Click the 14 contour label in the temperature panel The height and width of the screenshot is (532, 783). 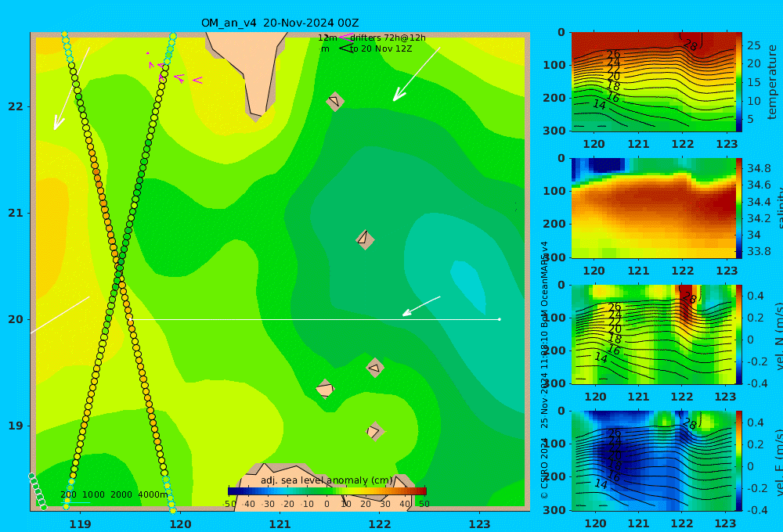pos(599,104)
